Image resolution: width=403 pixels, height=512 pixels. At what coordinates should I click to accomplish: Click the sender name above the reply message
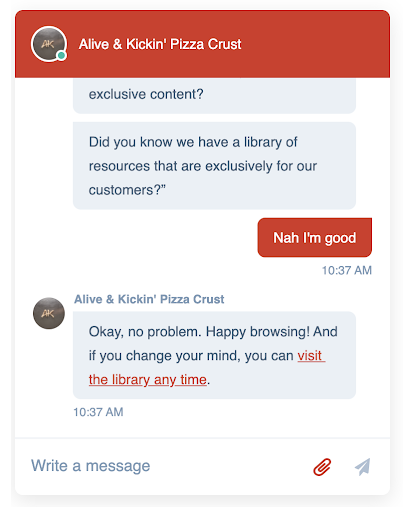(149, 299)
